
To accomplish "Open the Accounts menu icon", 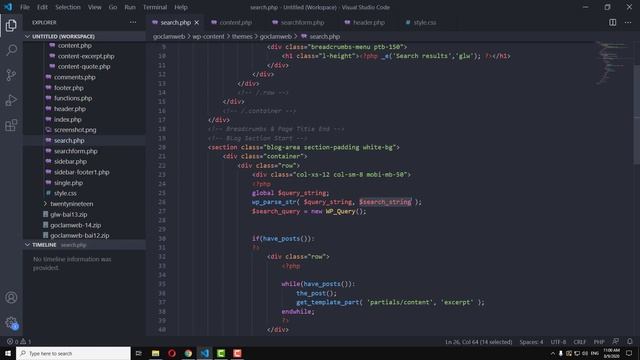I will click(x=11, y=298).
